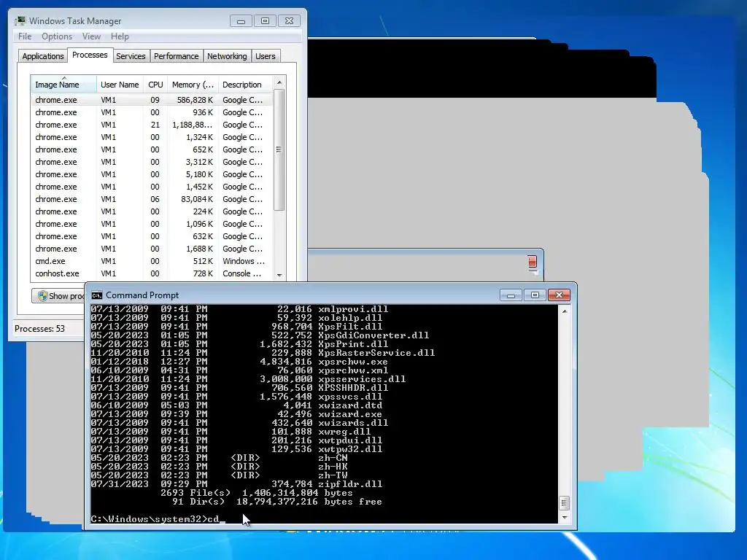Select chrome.exe row using 5,180 K memory
This screenshot has width=747, height=560.
click(152, 174)
